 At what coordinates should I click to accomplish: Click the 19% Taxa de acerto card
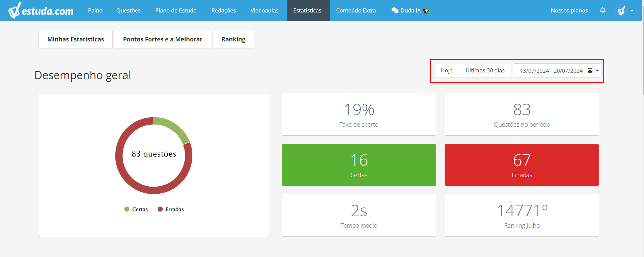359,115
